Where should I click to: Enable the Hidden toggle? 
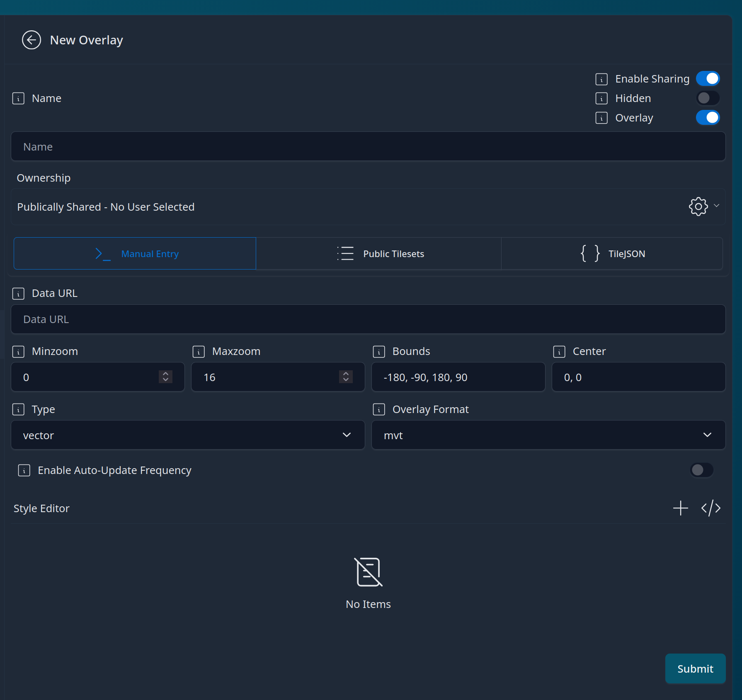(708, 98)
